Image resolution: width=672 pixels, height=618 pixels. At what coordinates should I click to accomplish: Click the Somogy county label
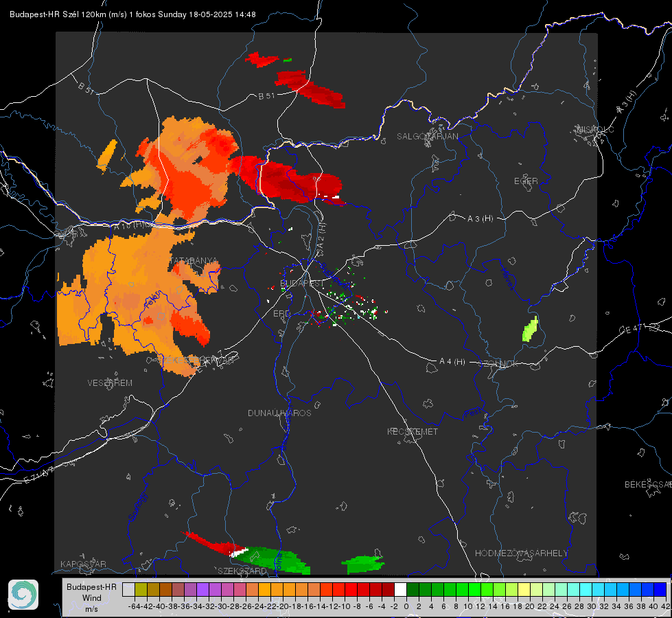point(137,507)
